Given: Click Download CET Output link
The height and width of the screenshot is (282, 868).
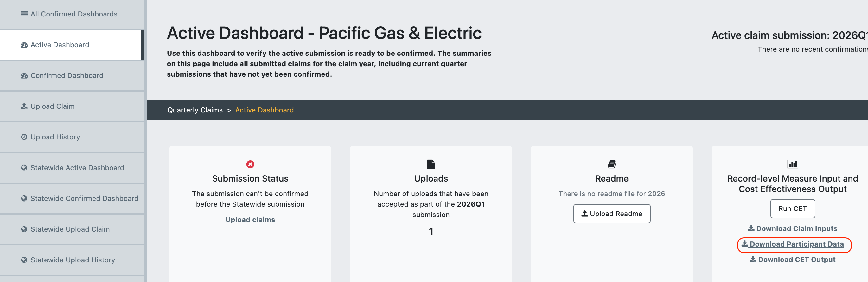Looking at the screenshot, I should pos(792,260).
